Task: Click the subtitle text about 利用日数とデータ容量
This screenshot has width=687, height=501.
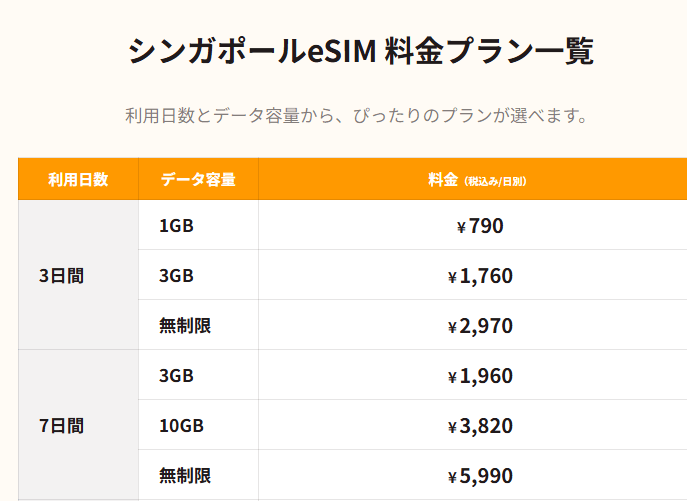Action: [x=356, y=116]
